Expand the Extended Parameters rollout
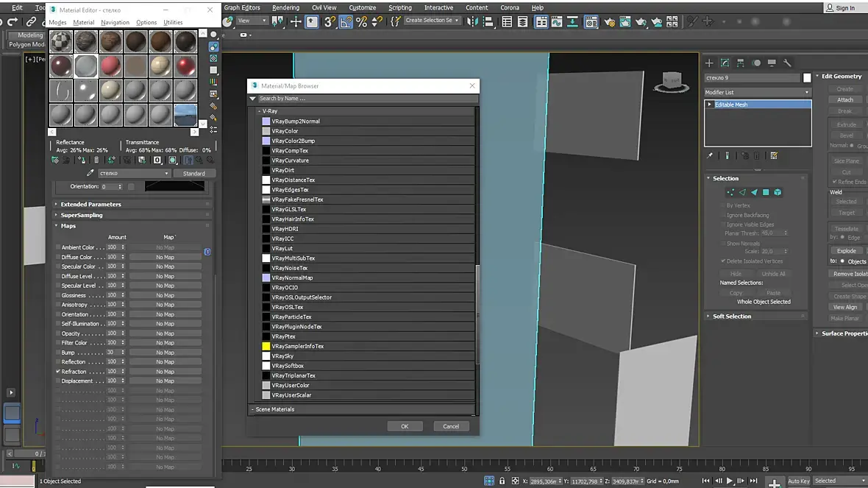The height and width of the screenshot is (488, 868). coord(90,204)
